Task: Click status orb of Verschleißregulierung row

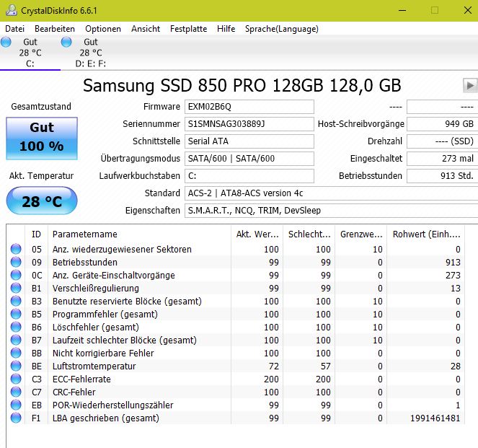Action: [16, 288]
